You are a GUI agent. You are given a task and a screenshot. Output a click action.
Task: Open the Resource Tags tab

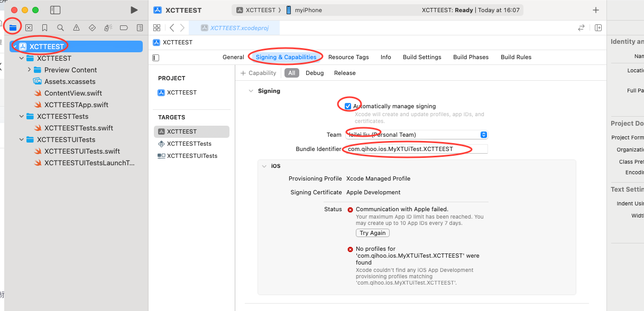tap(348, 57)
